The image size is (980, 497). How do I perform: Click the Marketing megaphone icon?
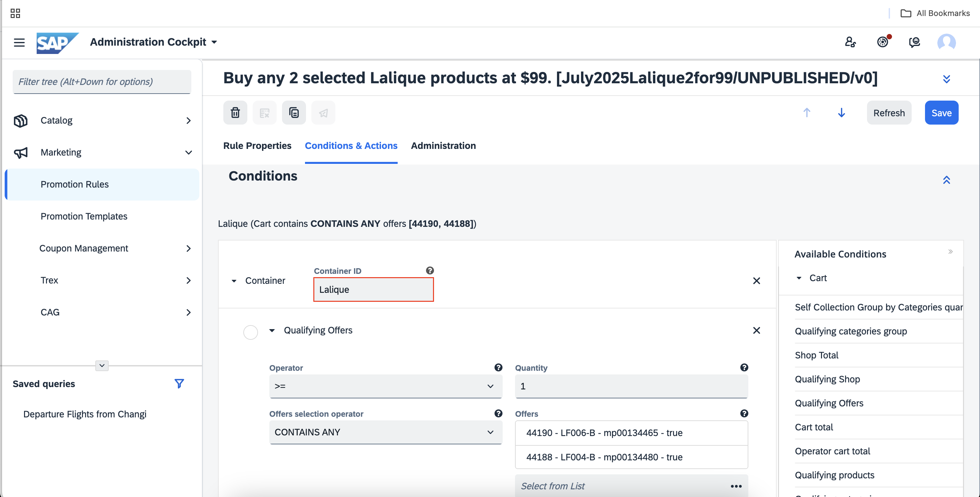pos(21,153)
